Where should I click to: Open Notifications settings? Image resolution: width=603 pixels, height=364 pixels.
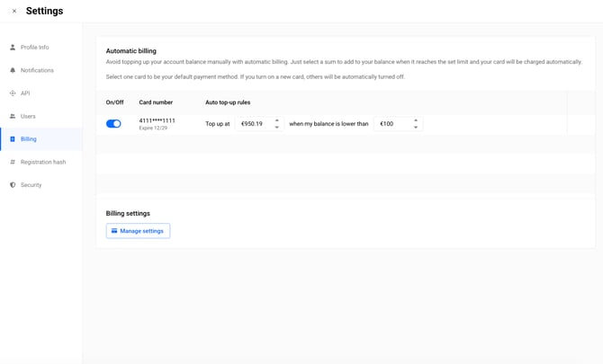41,70
